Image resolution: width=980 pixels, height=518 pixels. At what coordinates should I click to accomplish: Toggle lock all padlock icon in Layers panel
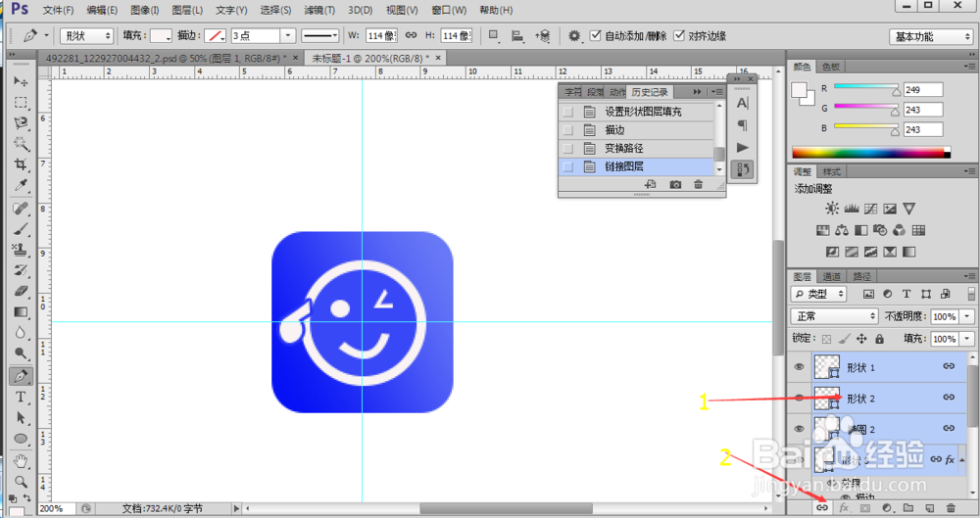[x=879, y=339]
